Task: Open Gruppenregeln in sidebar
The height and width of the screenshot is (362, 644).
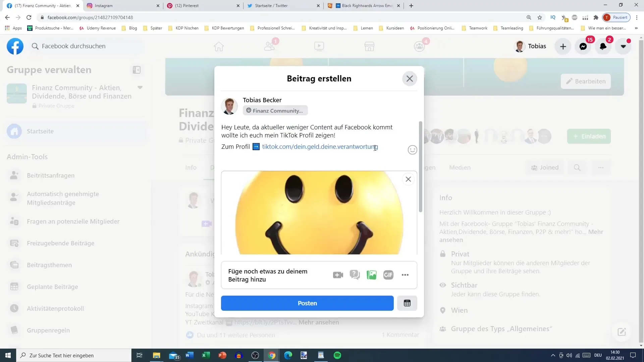Action: point(76,330)
